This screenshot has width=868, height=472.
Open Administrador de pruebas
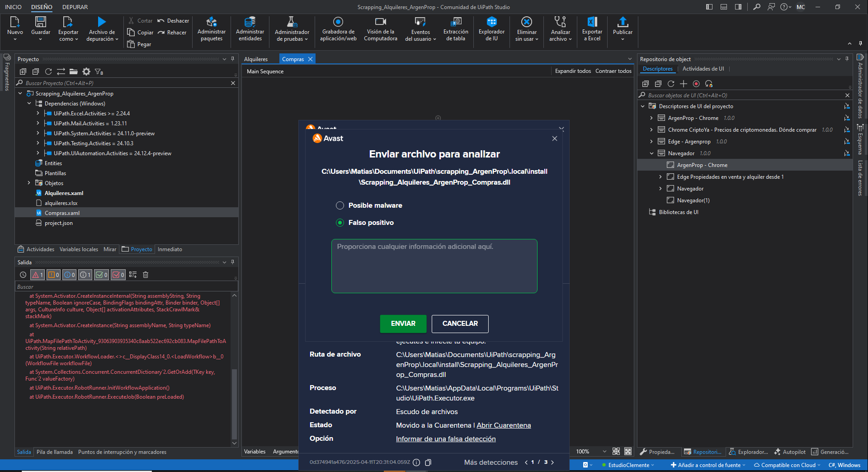point(292,29)
